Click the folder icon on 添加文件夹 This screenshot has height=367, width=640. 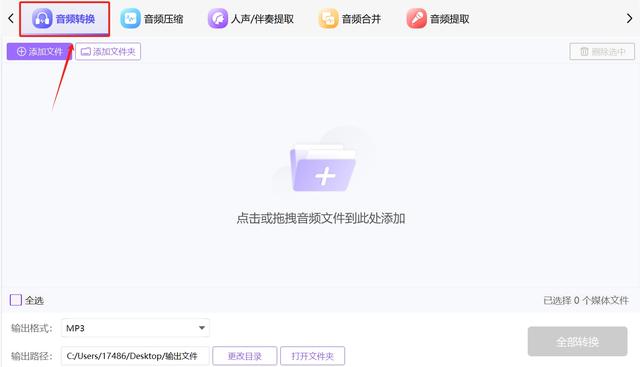(x=86, y=51)
